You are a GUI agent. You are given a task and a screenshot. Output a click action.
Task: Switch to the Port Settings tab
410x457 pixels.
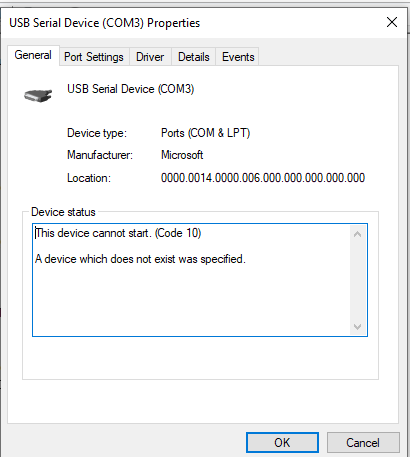pyautogui.click(x=94, y=57)
